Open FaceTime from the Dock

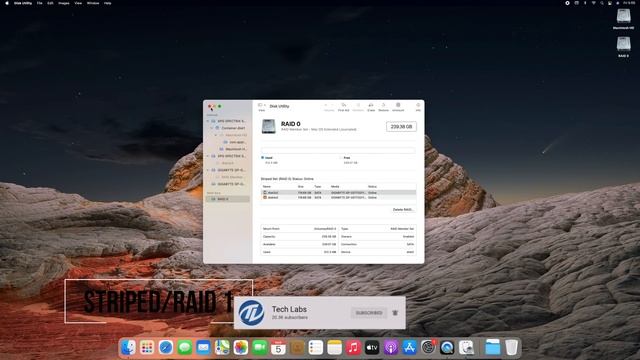pyautogui.click(x=260, y=348)
